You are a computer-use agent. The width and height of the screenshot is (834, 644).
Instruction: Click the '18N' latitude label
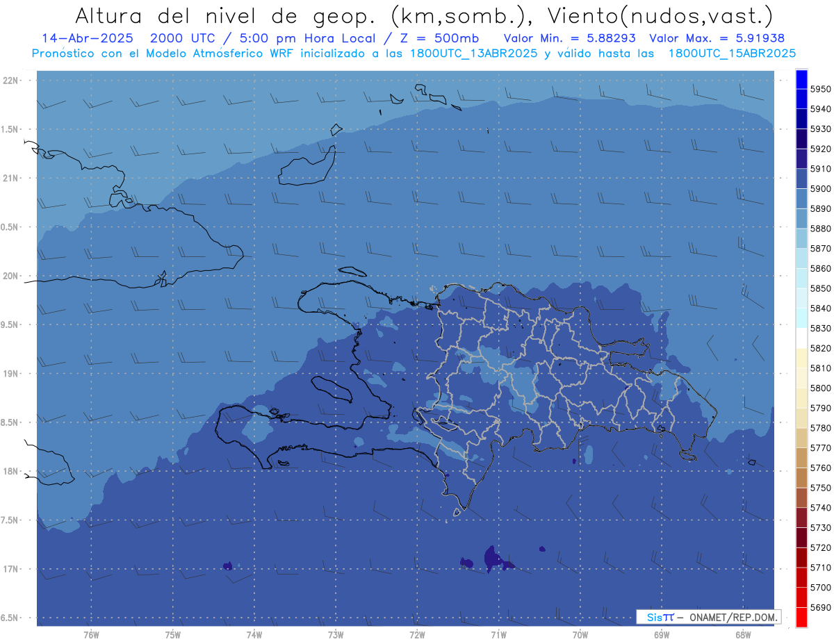(x=12, y=471)
